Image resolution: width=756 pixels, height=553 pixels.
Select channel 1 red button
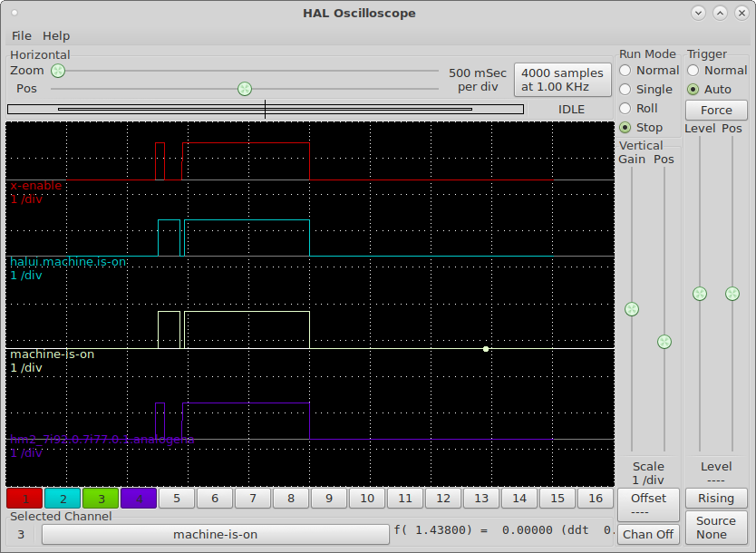tap(24, 498)
